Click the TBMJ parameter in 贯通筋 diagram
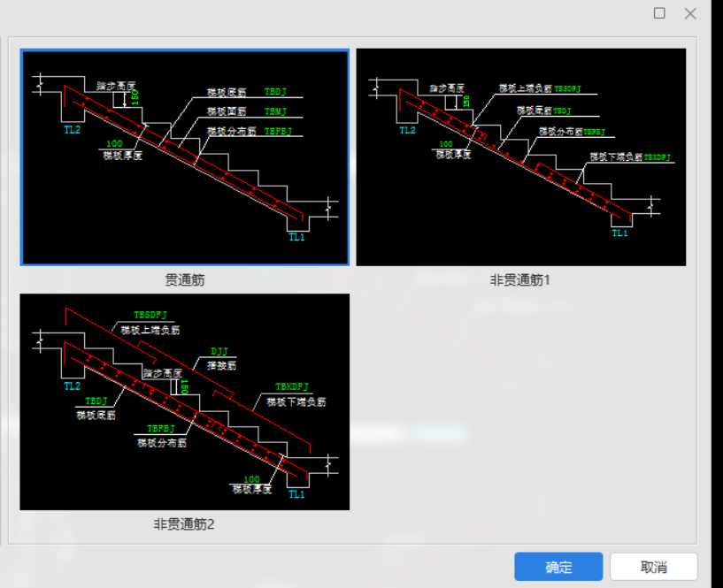Screen dimensions: 723x588 (275, 111)
